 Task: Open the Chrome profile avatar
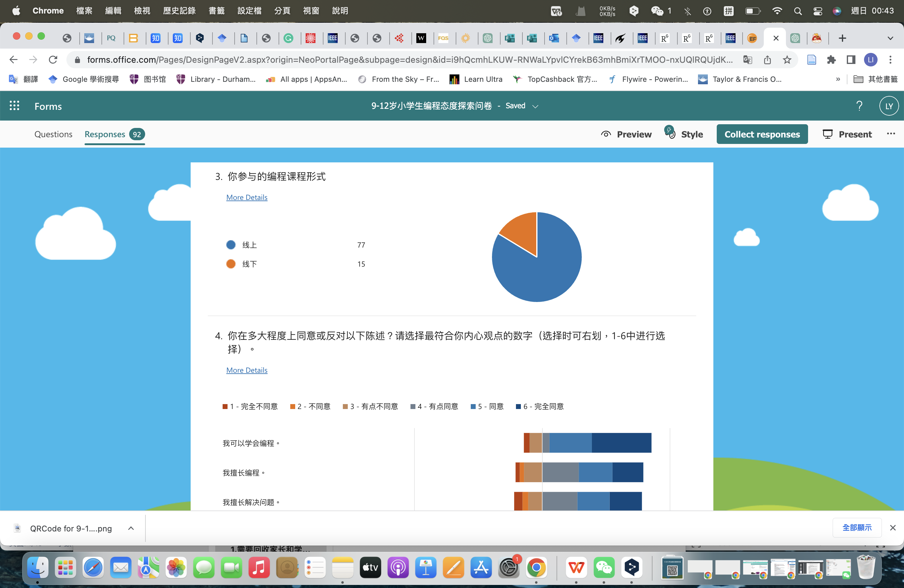coord(870,60)
